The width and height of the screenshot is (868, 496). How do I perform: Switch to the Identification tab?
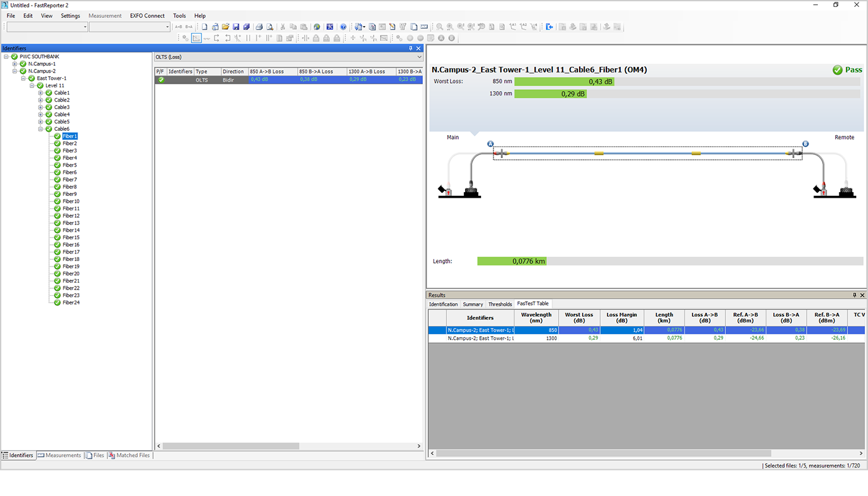point(443,304)
